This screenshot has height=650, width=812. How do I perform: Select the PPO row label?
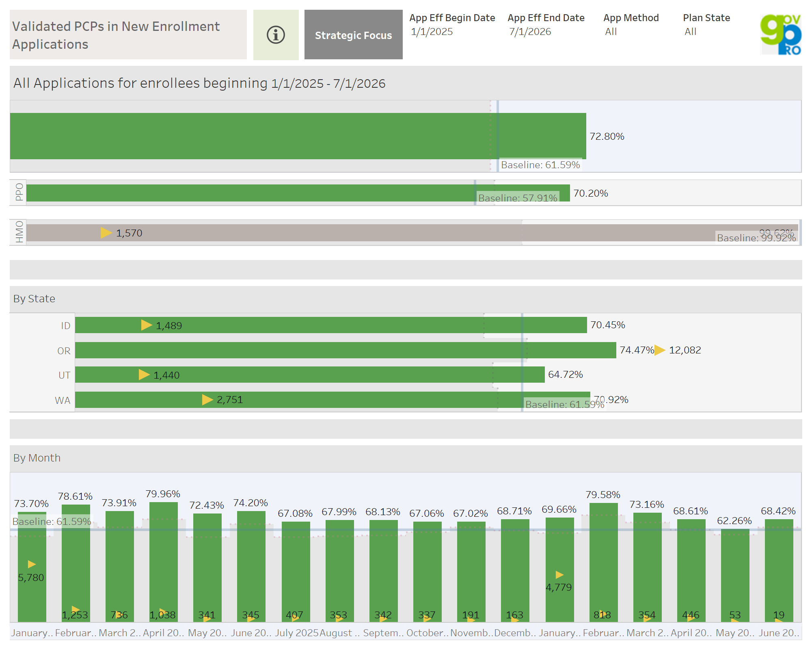19,192
